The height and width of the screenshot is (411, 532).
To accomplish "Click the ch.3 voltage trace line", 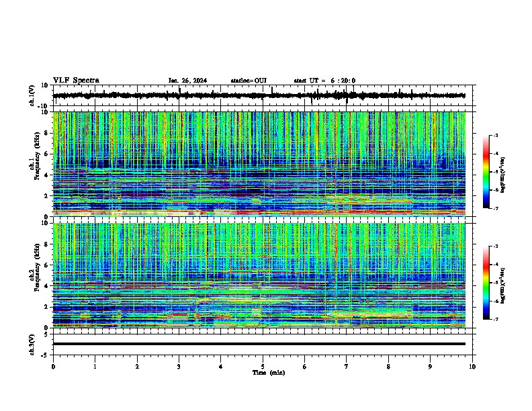I will pyautogui.click(x=259, y=344).
